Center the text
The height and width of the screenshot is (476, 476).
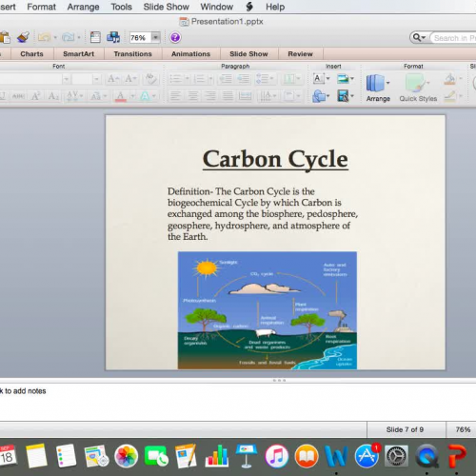193,96
